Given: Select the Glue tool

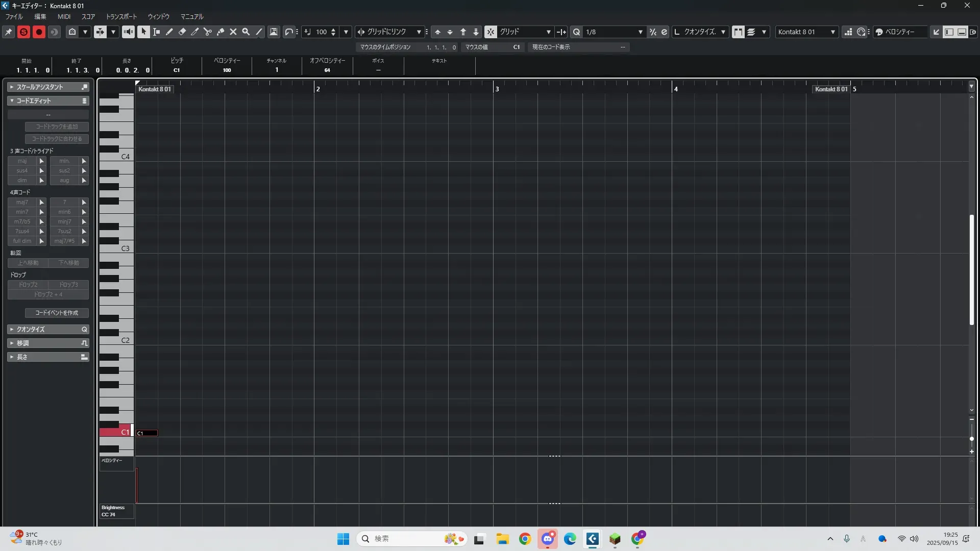Looking at the screenshot, I should [220, 32].
